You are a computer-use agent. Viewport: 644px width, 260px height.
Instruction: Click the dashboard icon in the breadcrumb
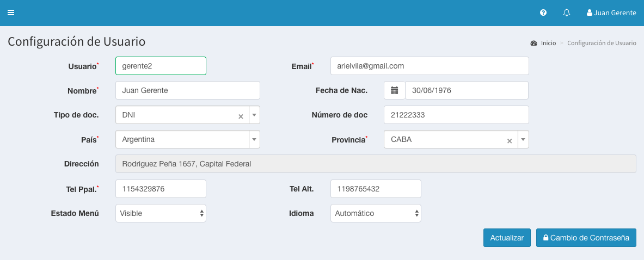coord(533,43)
